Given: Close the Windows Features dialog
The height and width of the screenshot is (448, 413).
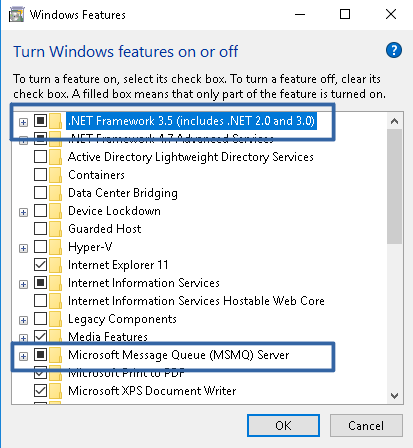Looking at the screenshot, I should pyautogui.click(x=391, y=14).
